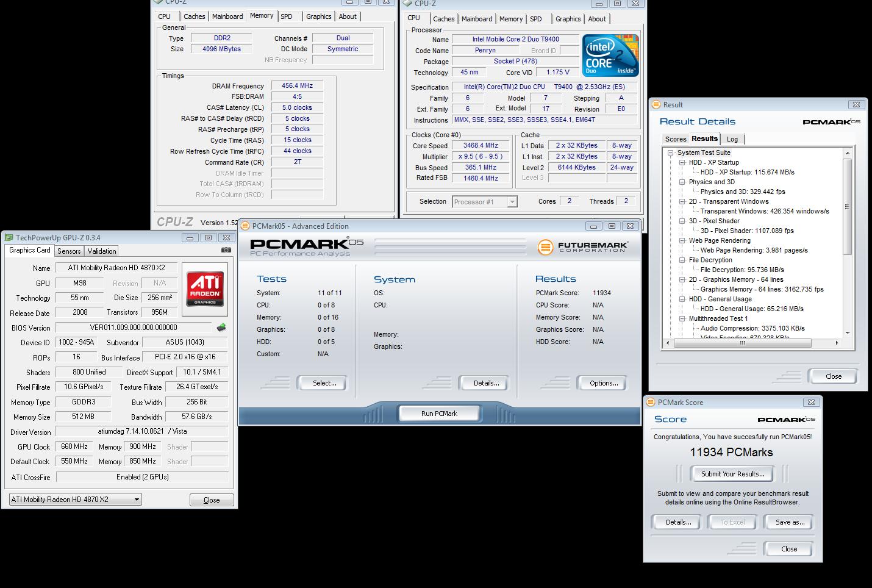The width and height of the screenshot is (872, 588).
Task: Collapse the File Decryption node
Action: point(682,260)
